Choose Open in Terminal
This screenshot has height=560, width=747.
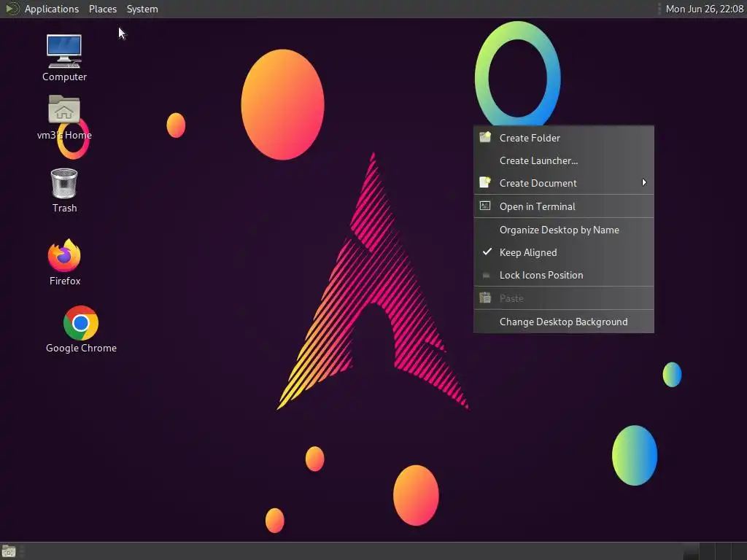point(564,206)
